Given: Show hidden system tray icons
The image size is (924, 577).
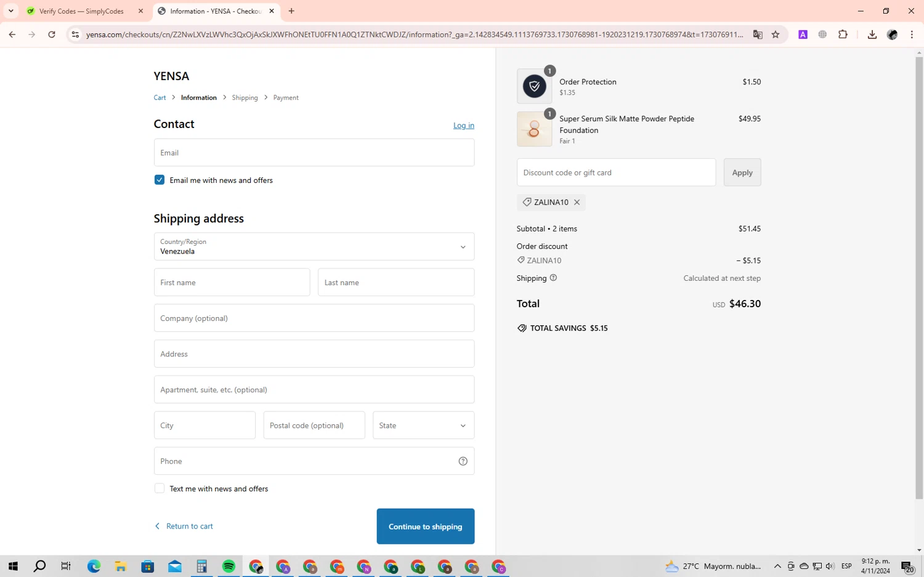Looking at the screenshot, I should pos(777,566).
